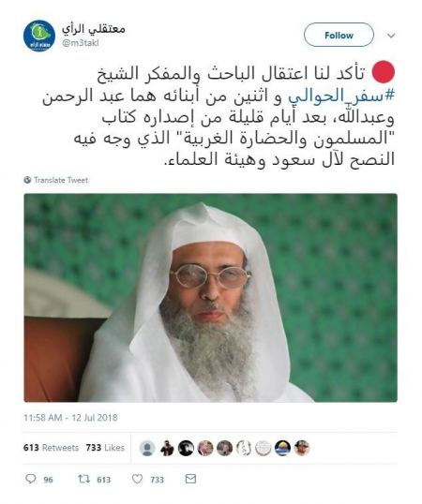The height and width of the screenshot is (504, 422).
Task: Open the @m3takl handle link
Action: point(80,43)
